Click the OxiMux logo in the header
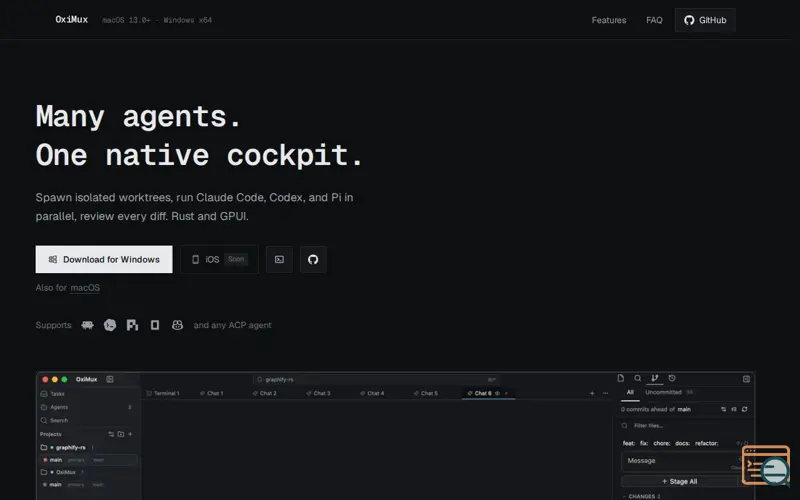The height and width of the screenshot is (500, 800). [x=71, y=20]
